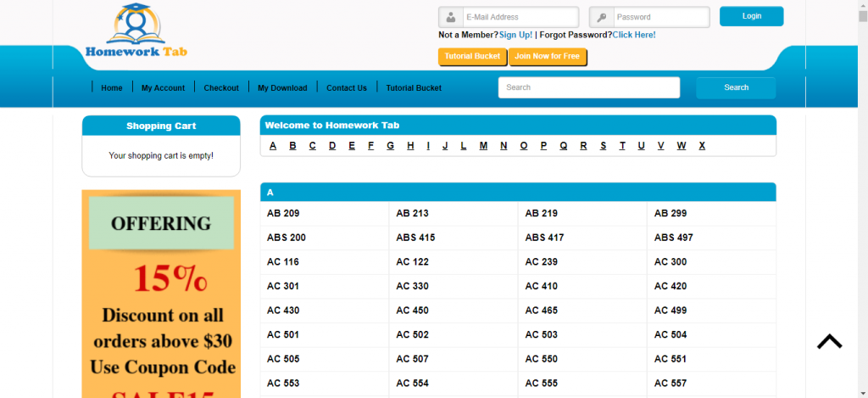This screenshot has height=398, width=868.
Task: Focus the E-Mail Address input
Action: 520,17
